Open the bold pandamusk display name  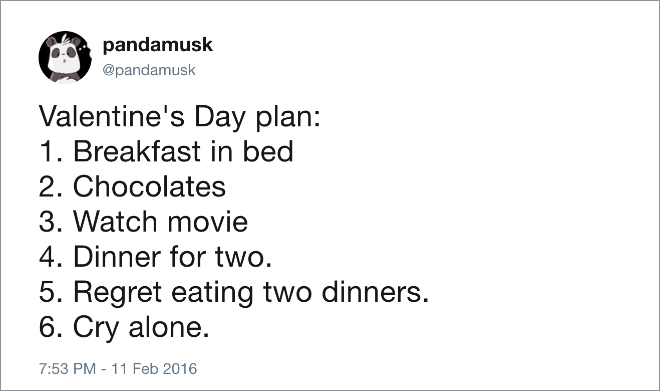tap(158, 45)
